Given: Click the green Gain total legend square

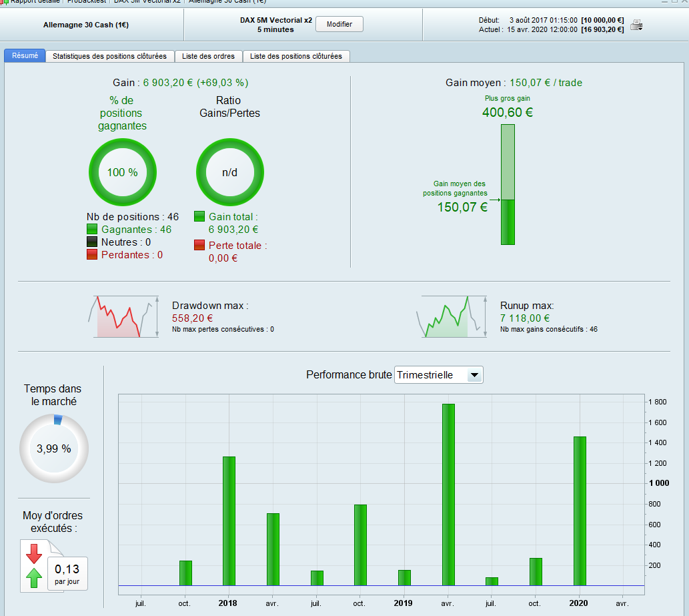Looking at the screenshot, I should click(x=199, y=216).
